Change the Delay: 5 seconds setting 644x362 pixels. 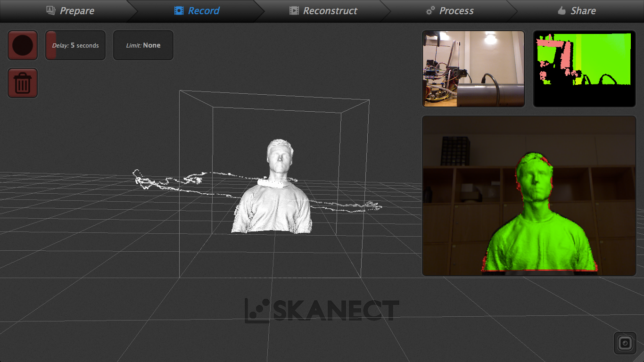(75, 45)
